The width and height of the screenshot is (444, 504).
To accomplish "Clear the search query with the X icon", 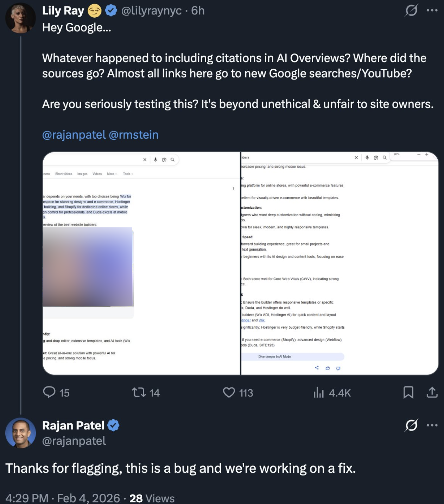I will (145, 159).
